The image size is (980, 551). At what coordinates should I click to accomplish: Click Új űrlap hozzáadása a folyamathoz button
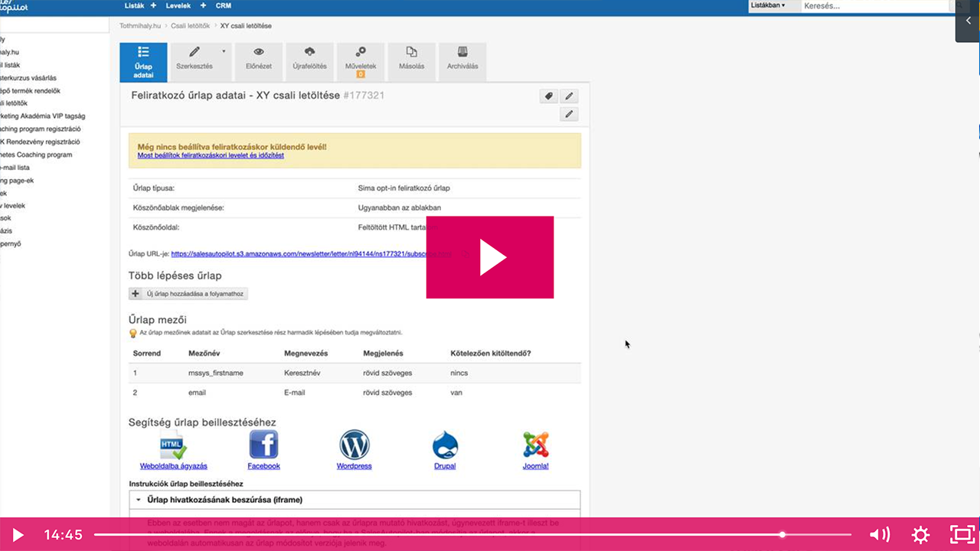point(188,294)
